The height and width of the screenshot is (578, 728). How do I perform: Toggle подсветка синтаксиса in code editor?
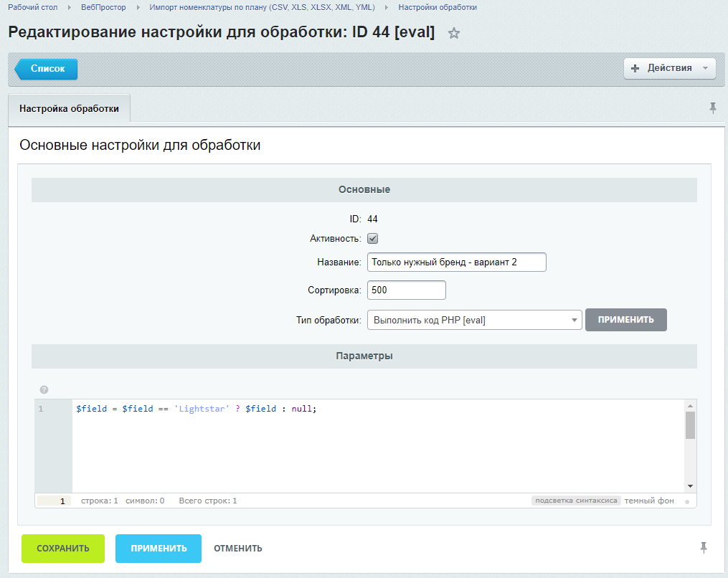tap(576, 501)
